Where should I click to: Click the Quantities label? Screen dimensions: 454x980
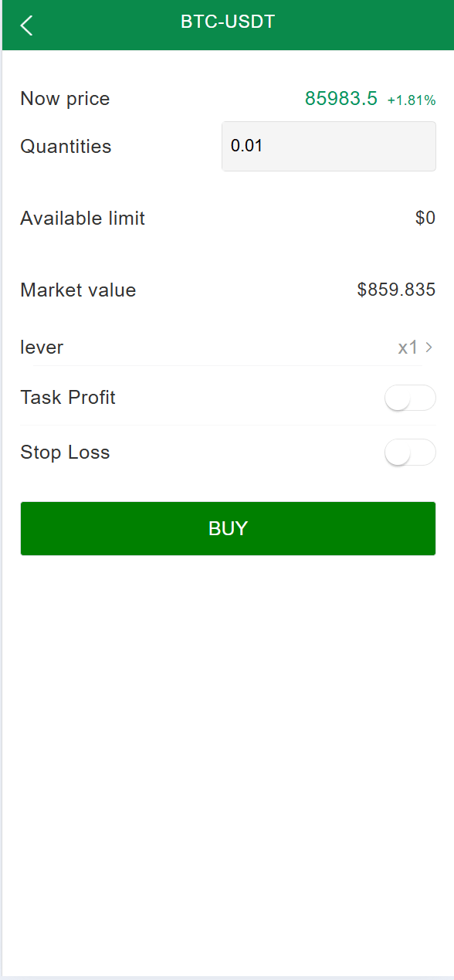66,147
